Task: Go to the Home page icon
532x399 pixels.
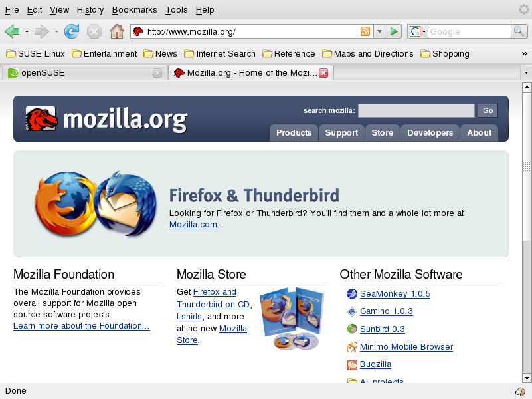Action: tap(116, 31)
